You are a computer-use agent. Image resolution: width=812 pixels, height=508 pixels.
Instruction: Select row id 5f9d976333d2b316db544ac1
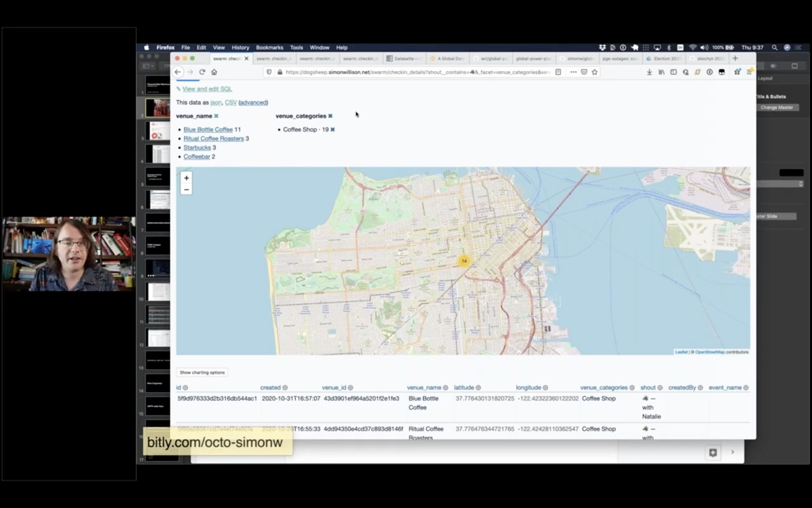click(217, 398)
